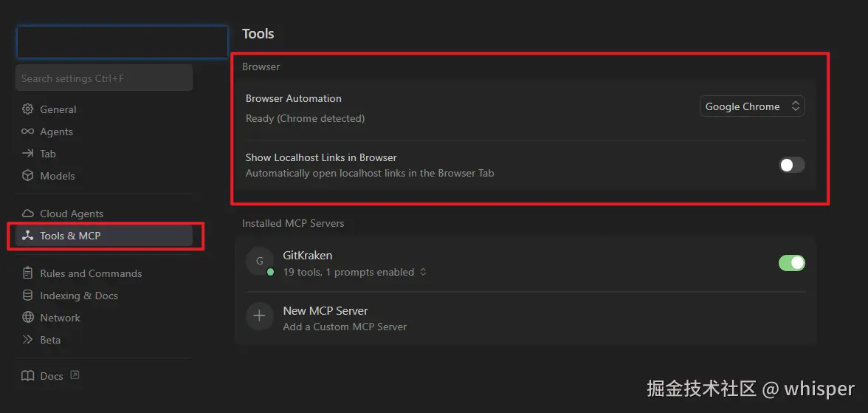The width and height of the screenshot is (868, 413).
Task: Click the Indexing & Docs database icon
Action: coord(28,296)
